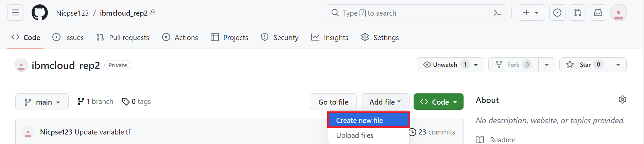Switch to the Actions tab
The width and height of the screenshot is (644, 144).
[x=180, y=37]
